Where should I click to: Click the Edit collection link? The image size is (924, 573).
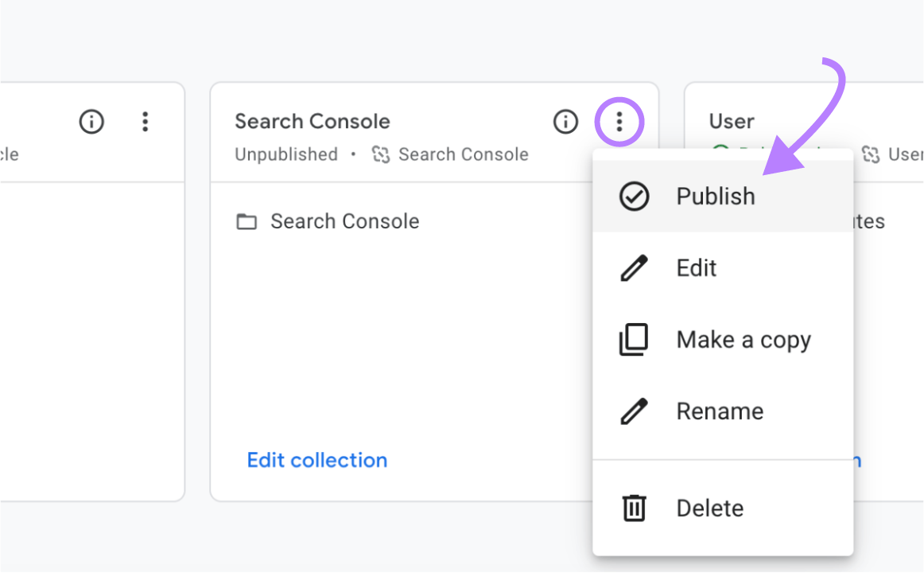(x=316, y=460)
